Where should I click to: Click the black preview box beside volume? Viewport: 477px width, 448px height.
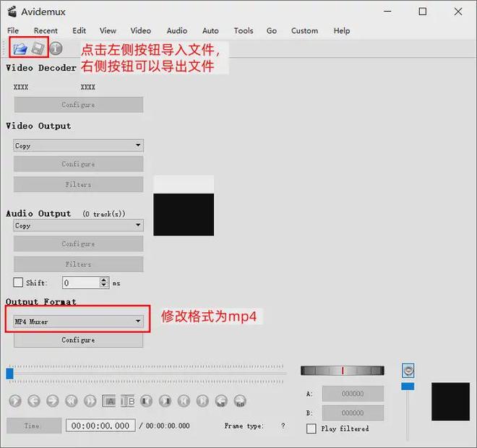450,402
